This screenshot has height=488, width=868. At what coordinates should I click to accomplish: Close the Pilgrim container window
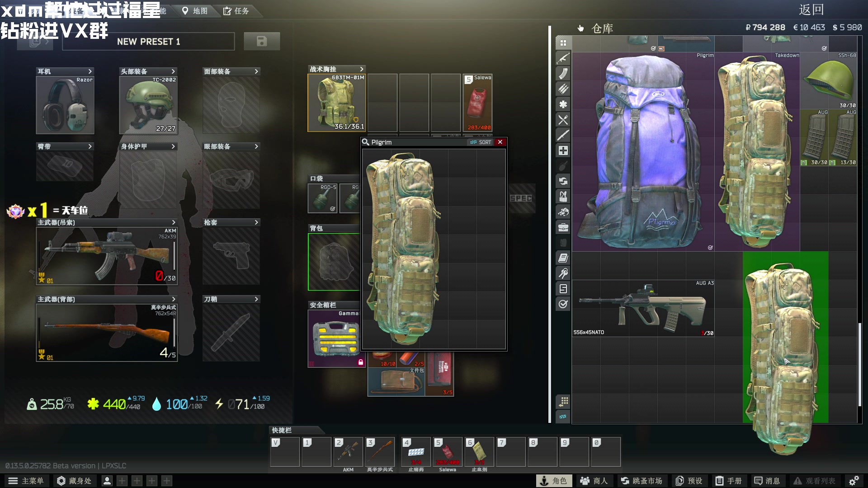(x=500, y=142)
